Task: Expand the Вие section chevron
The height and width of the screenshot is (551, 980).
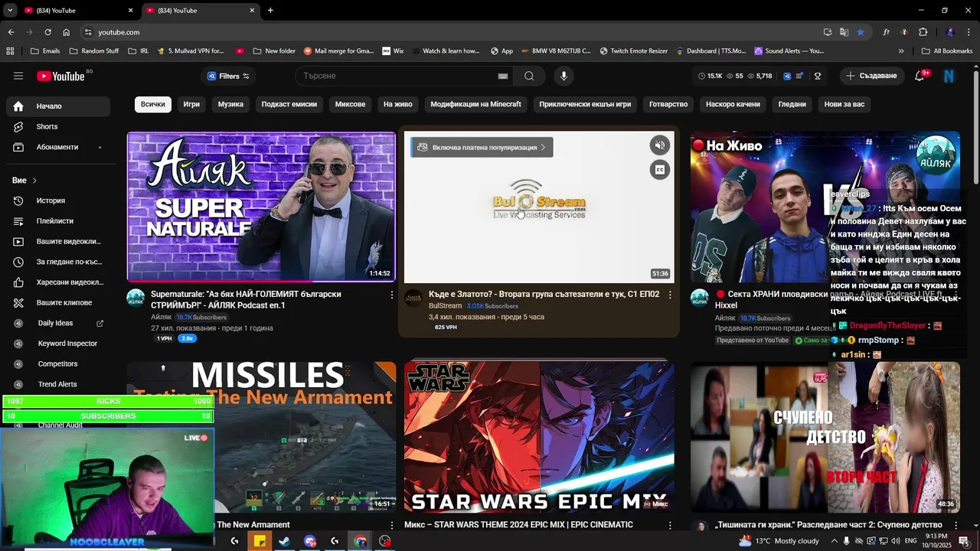Action: [34, 181]
